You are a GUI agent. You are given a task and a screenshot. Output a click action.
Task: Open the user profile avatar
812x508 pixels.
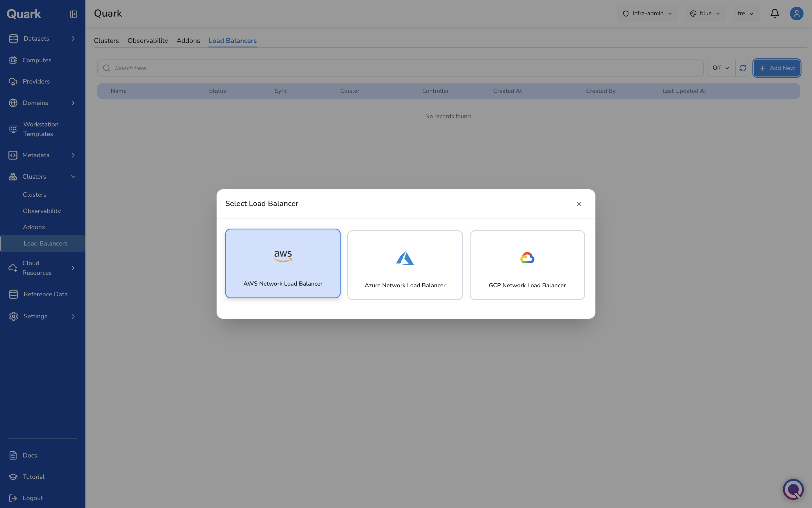pos(796,14)
